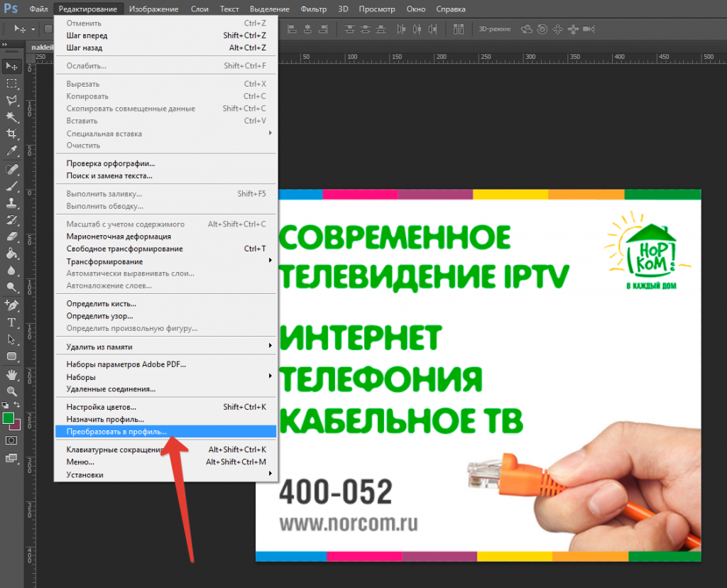Select the Crop tool in the toolbar
The height and width of the screenshot is (588, 727).
click(x=11, y=134)
